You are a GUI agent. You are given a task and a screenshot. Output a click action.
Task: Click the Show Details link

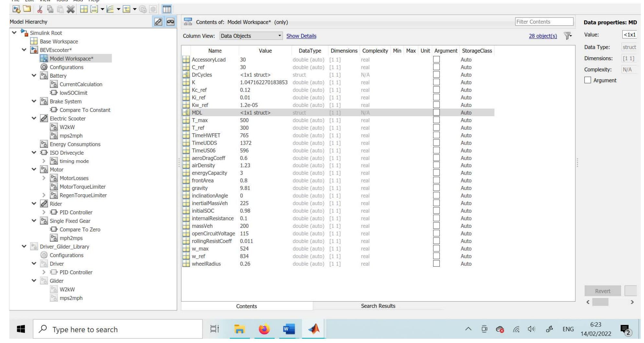(x=301, y=36)
